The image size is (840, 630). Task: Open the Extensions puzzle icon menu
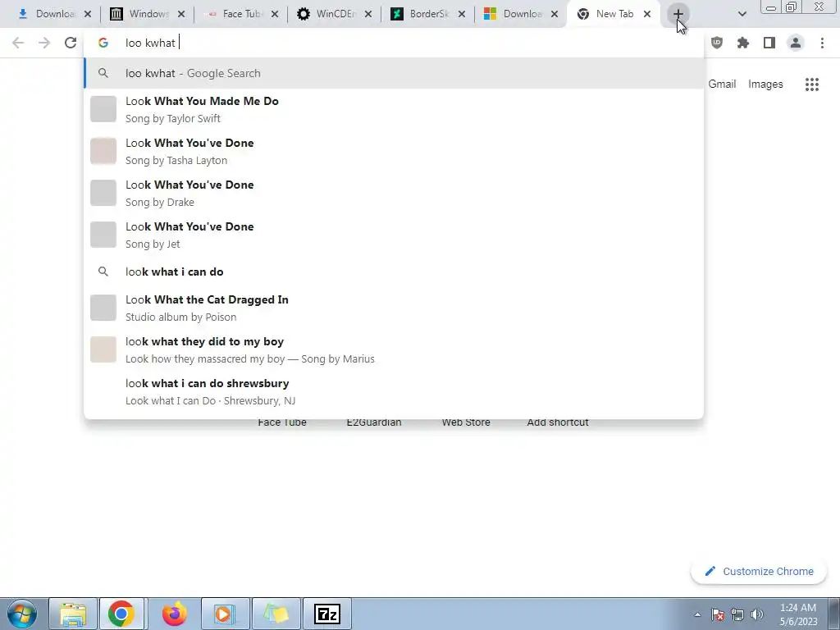[743, 43]
